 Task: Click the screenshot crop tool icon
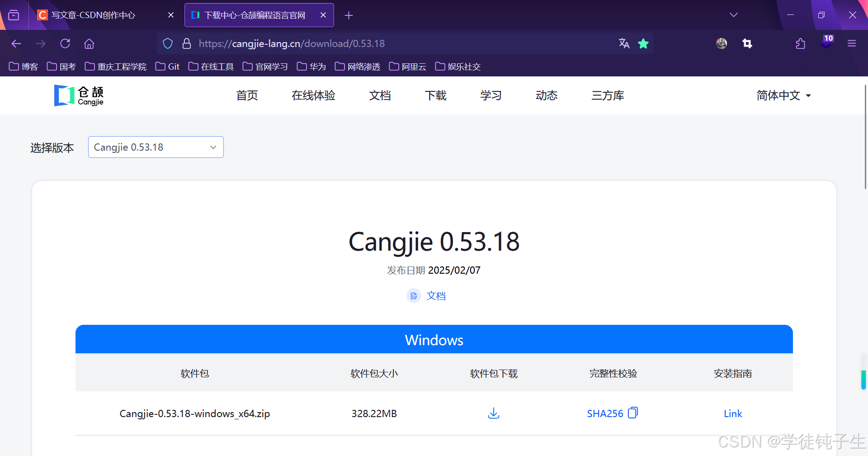point(747,43)
